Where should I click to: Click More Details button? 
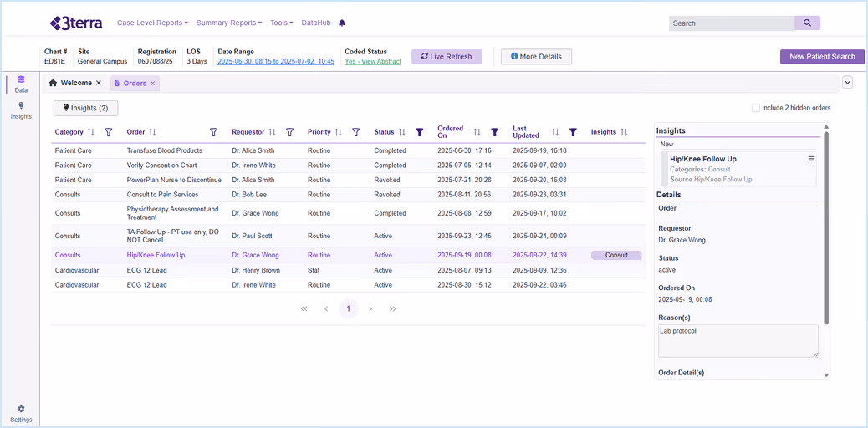[x=536, y=57]
